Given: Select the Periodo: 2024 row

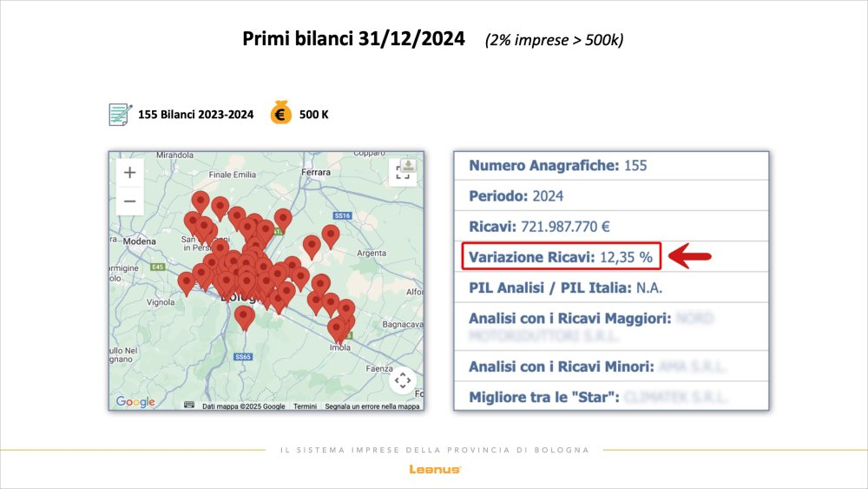Looking at the screenshot, I should tap(611, 195).
